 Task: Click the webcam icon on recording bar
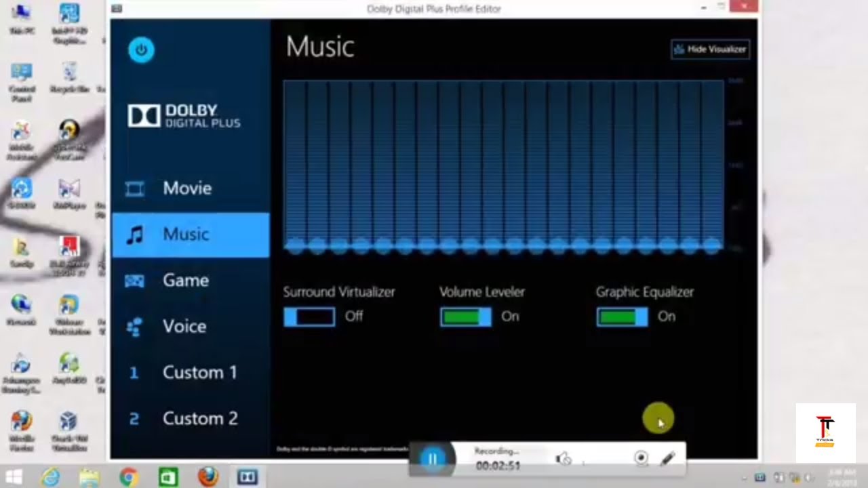coord(641,459)
